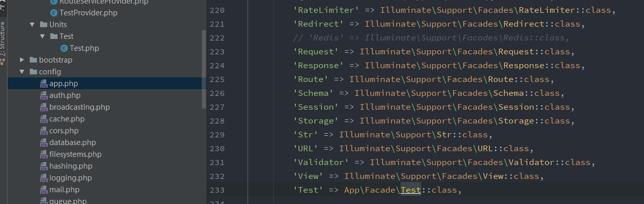This screenshot has width=644, height=204.
Task: Expand the bootstrap folder
Action: click(22, 60)
